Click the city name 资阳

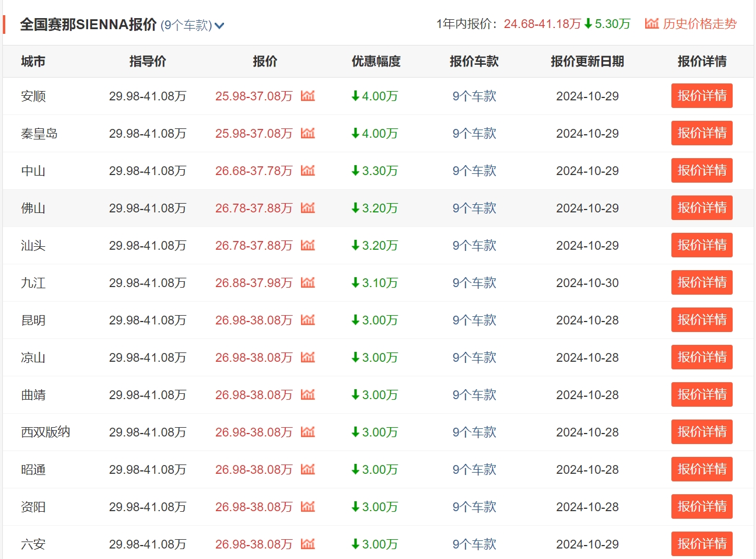[33, 507]
